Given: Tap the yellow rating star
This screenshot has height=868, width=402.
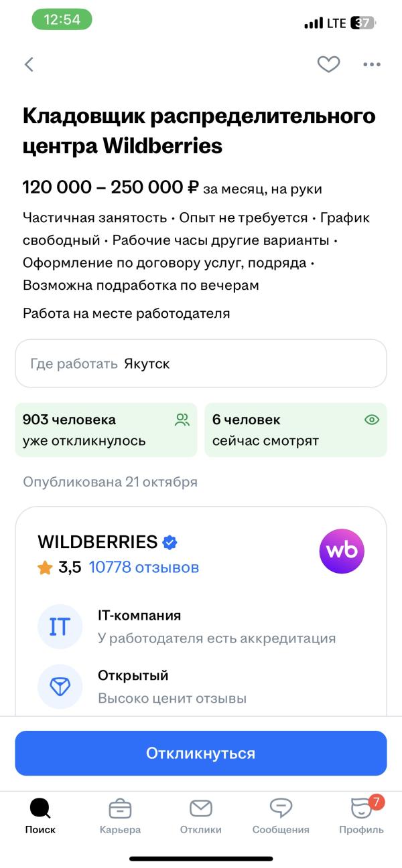Looking at the screenshot, I should 46,568.
